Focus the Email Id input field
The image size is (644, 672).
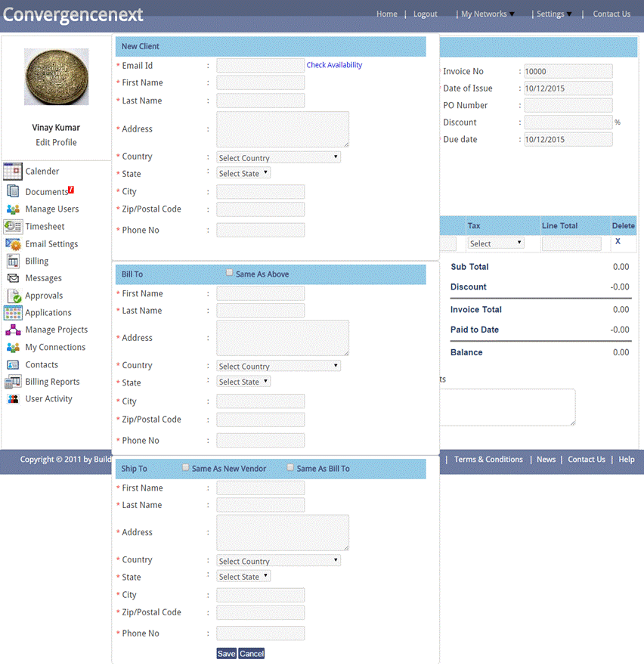261,65
